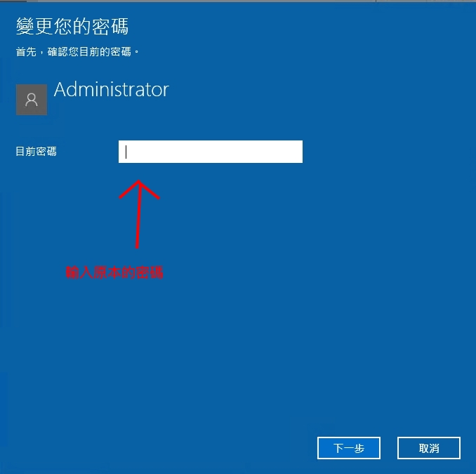Viewport: 476px width, 474px height.
Task: Click the middle of the white password box
Action: coord(211,152)
